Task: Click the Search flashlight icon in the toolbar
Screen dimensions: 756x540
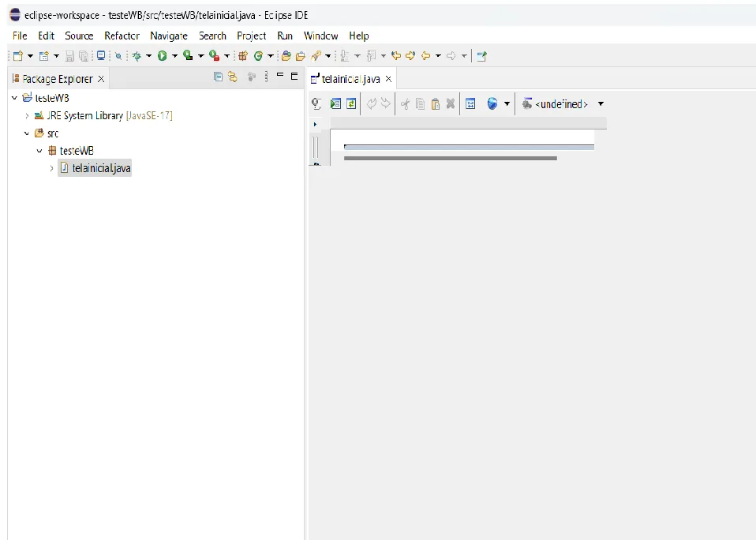Action: click(316, 56)
